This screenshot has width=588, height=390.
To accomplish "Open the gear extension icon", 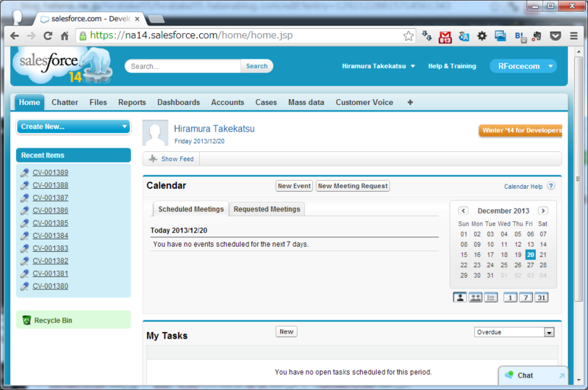I will [482, 36].
